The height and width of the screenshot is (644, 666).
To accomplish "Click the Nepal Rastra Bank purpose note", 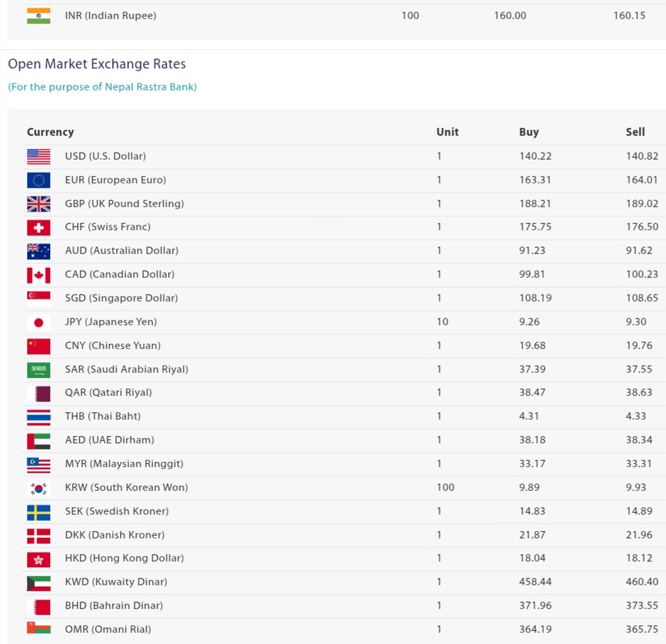I will pos(102,86).
